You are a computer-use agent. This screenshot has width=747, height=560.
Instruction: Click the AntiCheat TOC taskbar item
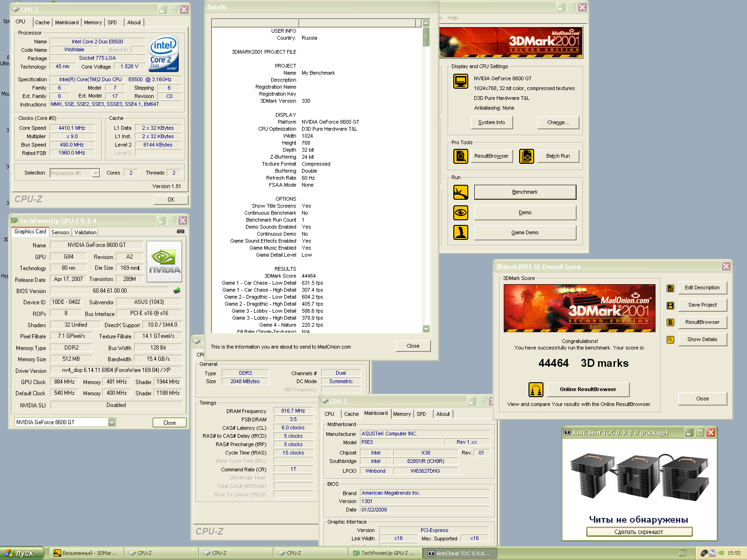click(x=459, y=553)
